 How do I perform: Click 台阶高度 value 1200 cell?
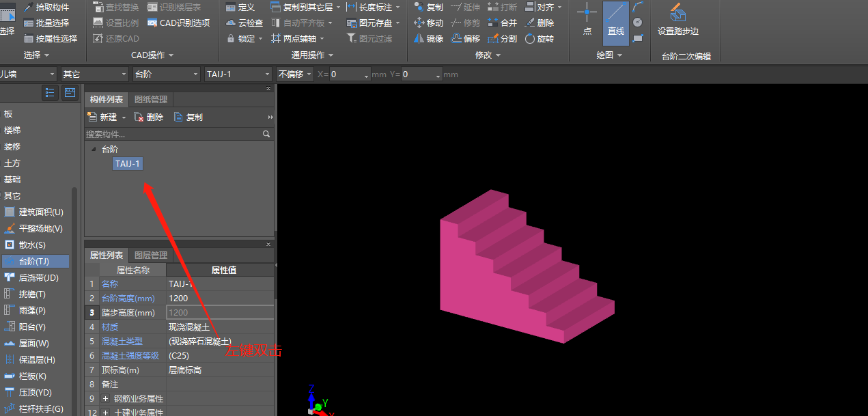tap(220, 298)
